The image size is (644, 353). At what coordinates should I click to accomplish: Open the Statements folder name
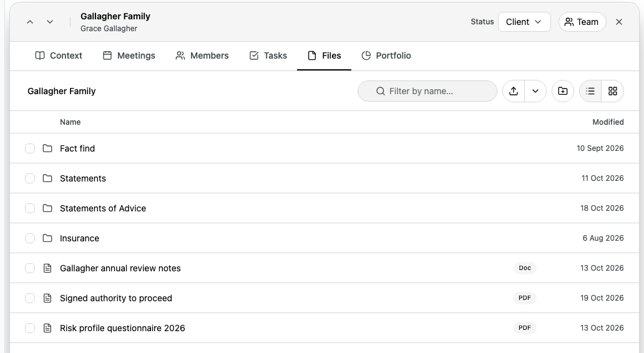pyautogui.click(x=83, y=178)
